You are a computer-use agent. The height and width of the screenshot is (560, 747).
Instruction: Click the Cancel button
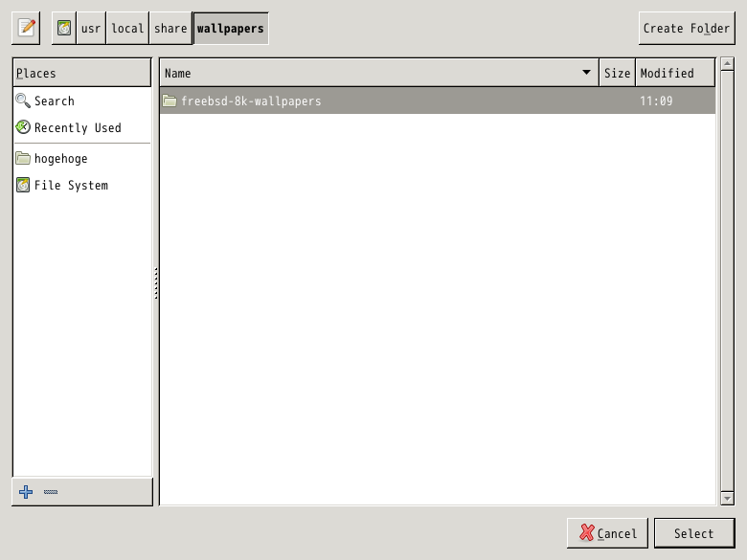607,533
